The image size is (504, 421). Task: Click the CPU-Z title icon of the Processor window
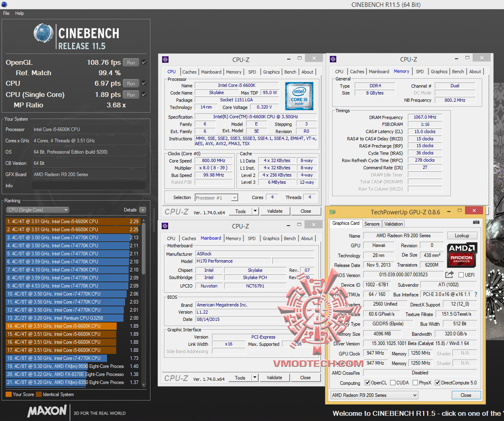[165, 60]
